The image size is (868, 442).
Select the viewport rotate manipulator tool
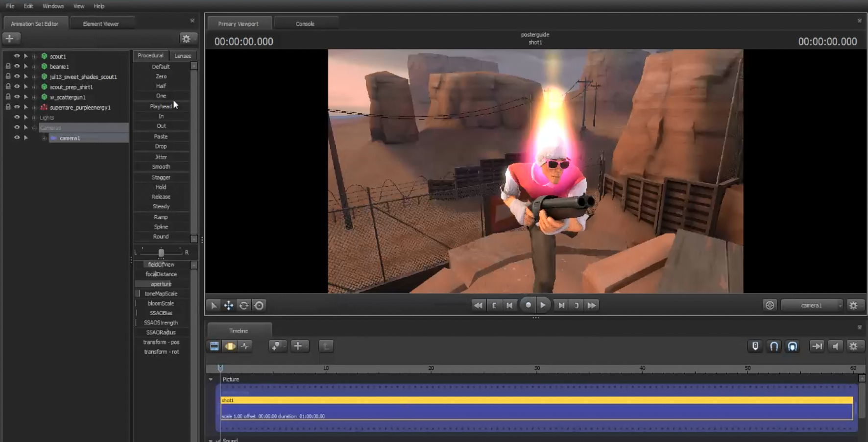pyautogui.click(x=244, y=305)
